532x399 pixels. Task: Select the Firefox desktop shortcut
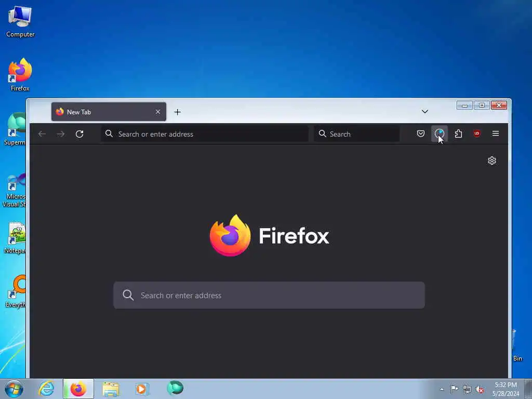pos(20,75)
